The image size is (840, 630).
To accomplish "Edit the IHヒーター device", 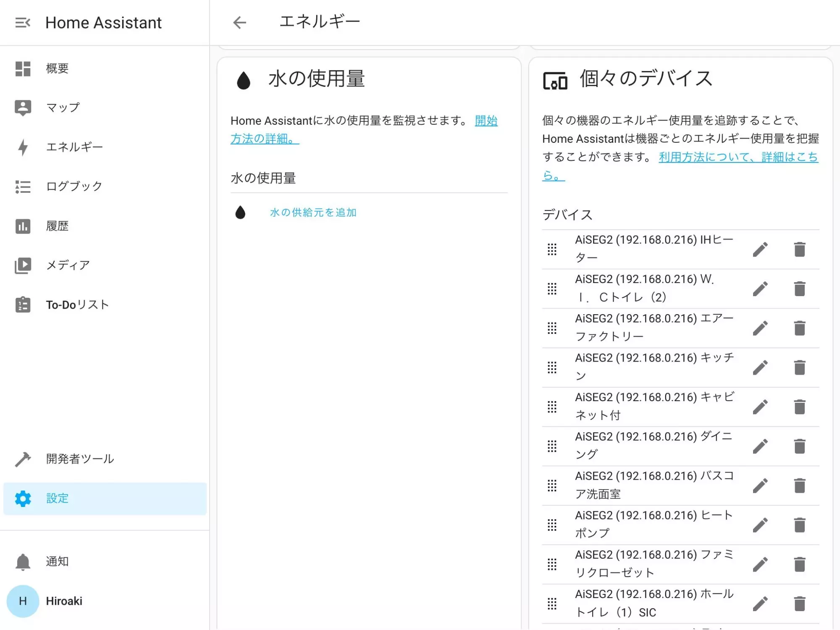I will click(760, 249).
